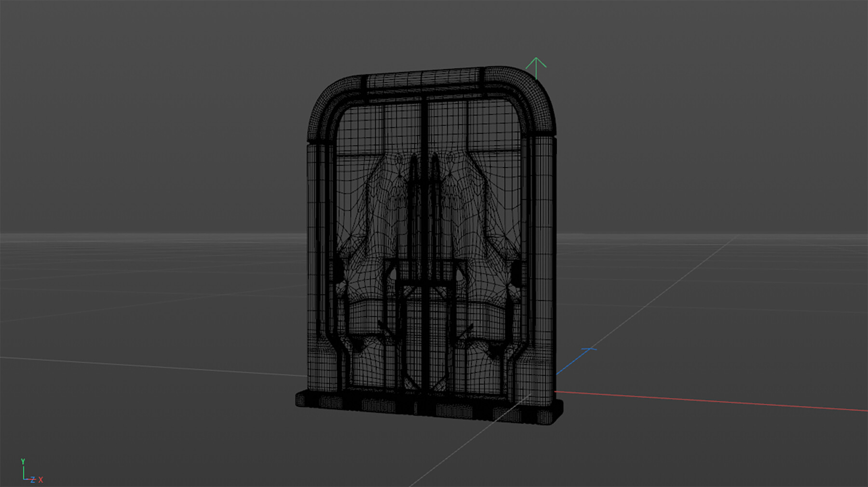Click the green Y-axis arrow gizmo

tap(537, 68)
